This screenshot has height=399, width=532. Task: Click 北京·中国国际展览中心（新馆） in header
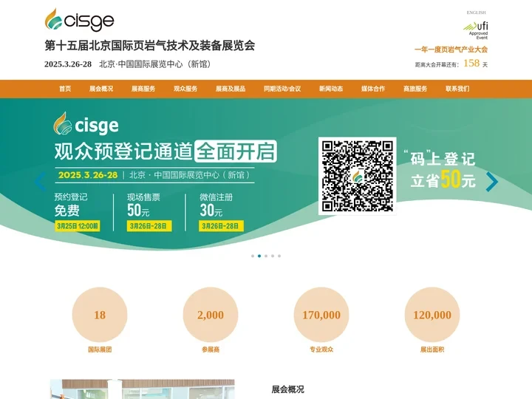tap(154, 64)
